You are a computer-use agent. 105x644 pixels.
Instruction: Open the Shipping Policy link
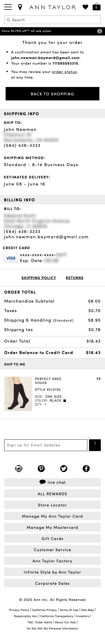39,278
